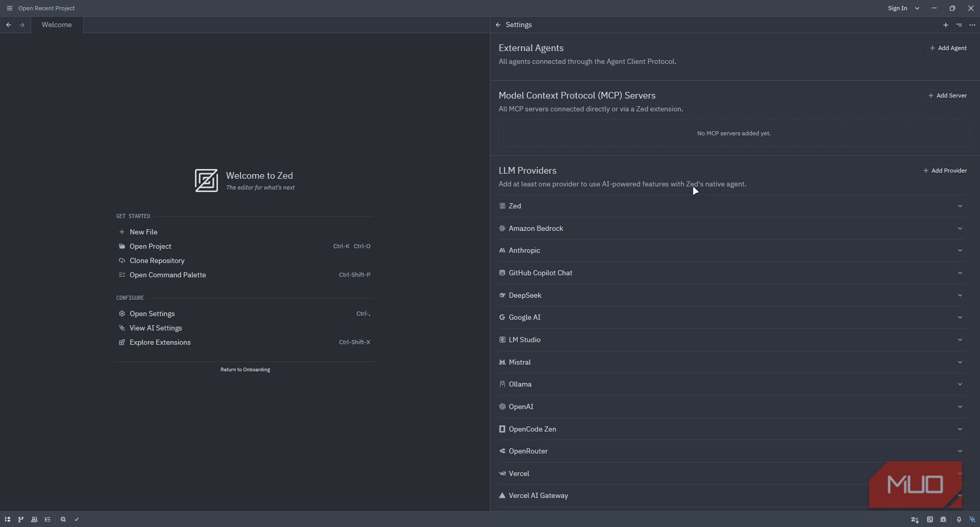The image size is (980, 527).
Task: Click the diagnostics checkmark icon
Action: click(77, 519)
